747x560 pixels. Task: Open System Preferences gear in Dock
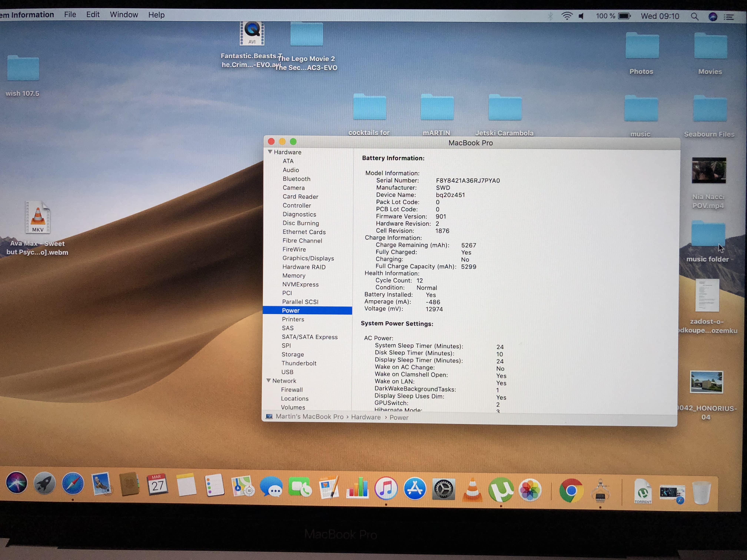pyautogui.click(x=443, y=489)
